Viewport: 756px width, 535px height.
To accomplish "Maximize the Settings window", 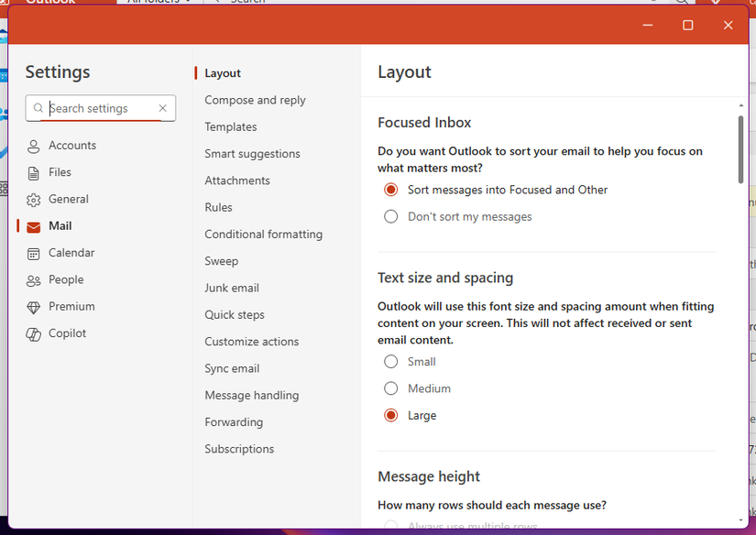I will point(688,25).
